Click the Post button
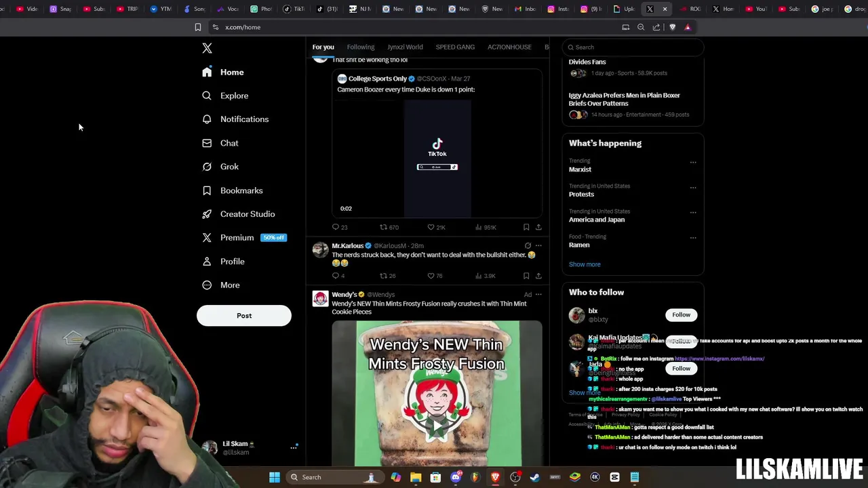Viewport: 868px width, 488px height. click(244, 316)
